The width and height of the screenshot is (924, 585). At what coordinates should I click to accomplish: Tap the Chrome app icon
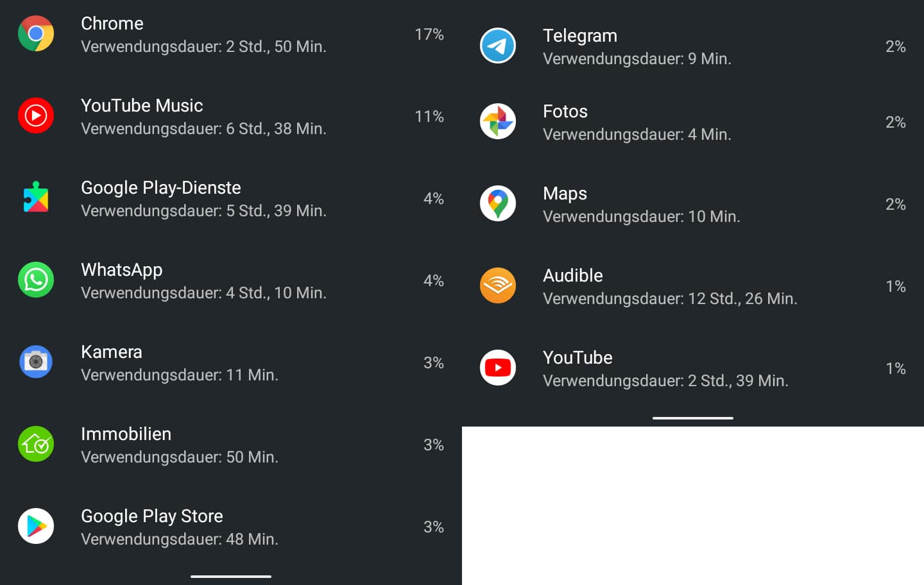pyautogui.click(x=36, y=33)
